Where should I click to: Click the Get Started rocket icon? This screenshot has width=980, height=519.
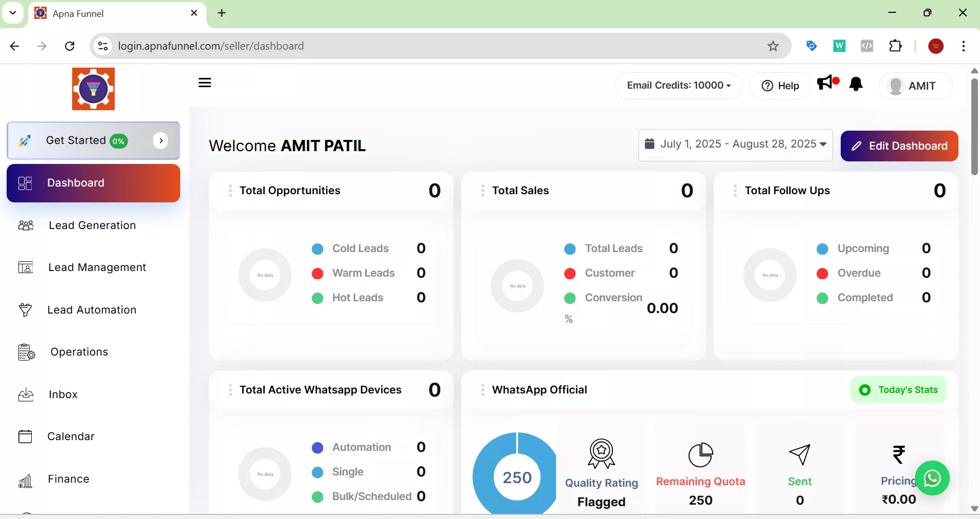[25, 140]
